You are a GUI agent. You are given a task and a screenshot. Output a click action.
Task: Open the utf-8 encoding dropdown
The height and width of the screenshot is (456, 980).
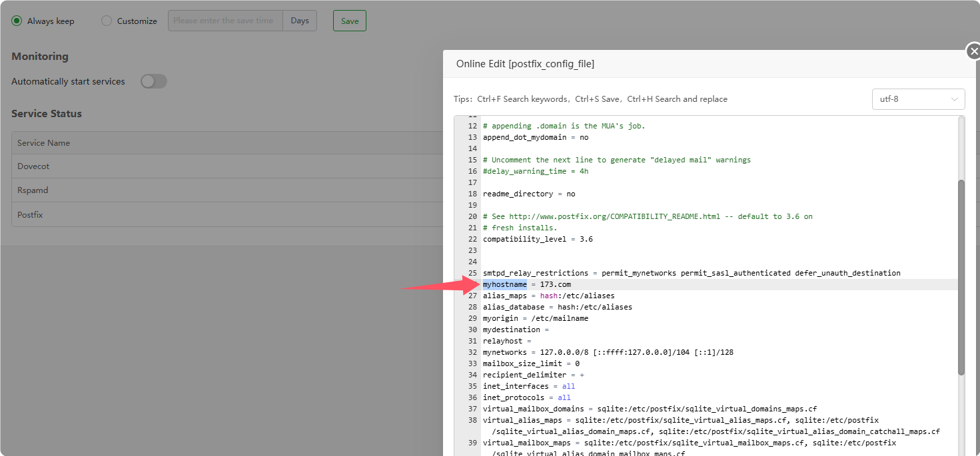(917, 99)
